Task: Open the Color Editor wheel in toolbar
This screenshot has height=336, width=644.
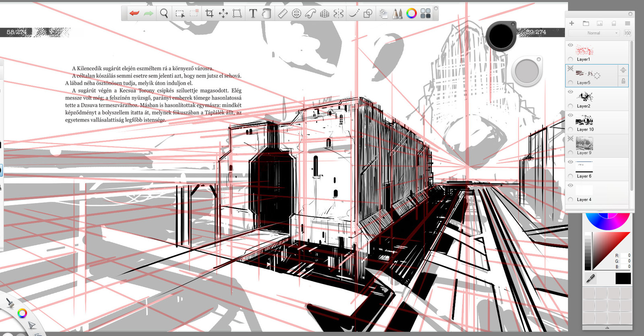Action: point(411,13)
